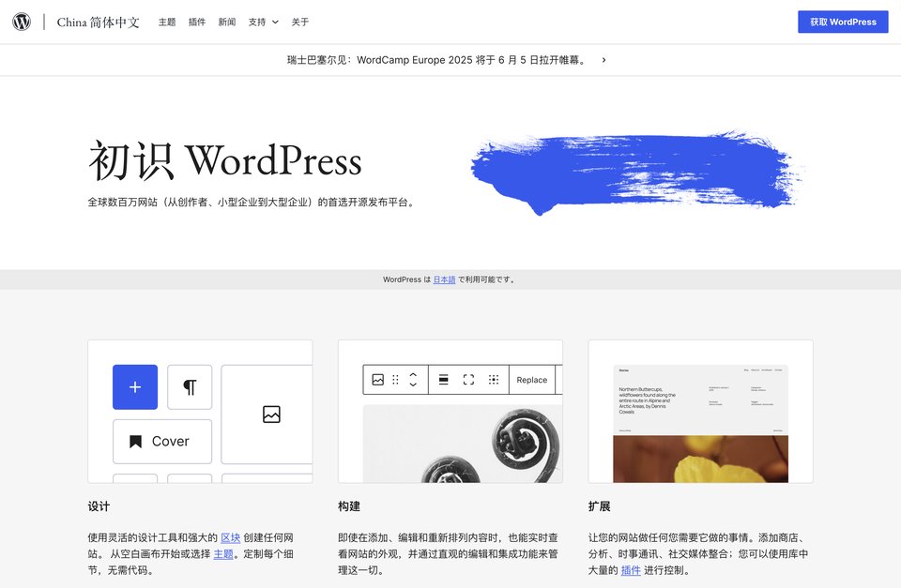Click the Replace toolbar button

(531, 380)
